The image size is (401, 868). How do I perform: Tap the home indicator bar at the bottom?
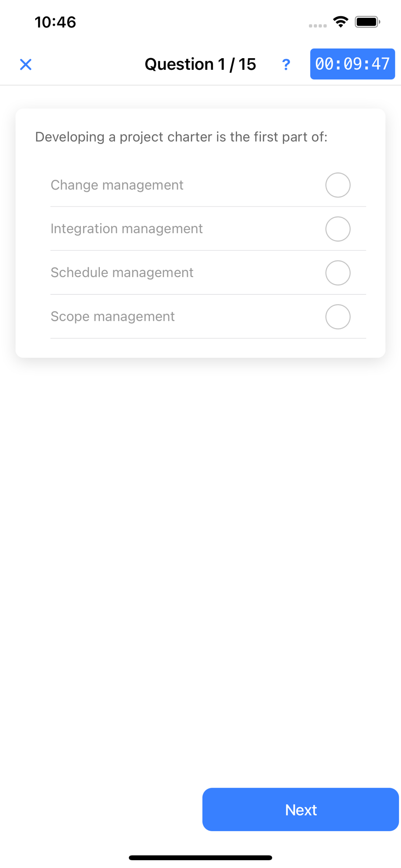(200, 858)
